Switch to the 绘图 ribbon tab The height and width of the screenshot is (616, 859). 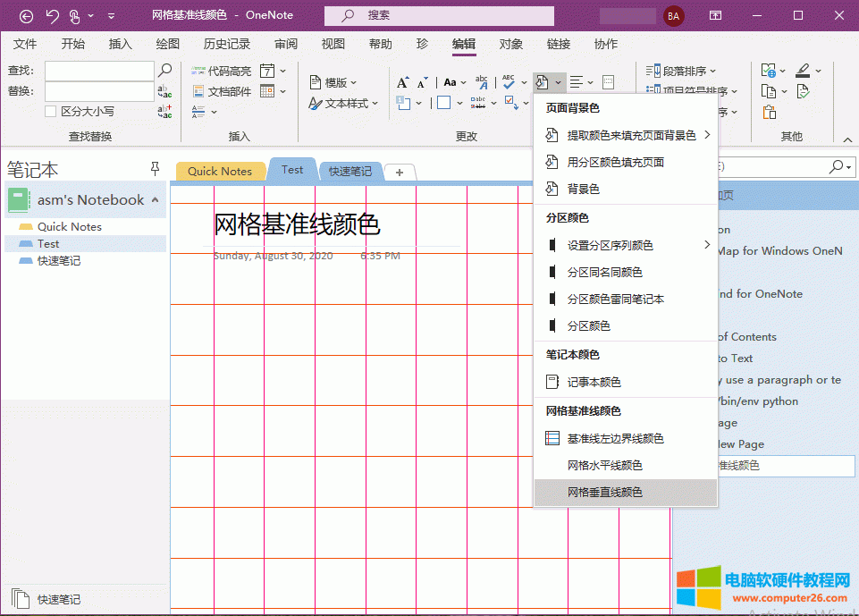[x=167, y=44]
